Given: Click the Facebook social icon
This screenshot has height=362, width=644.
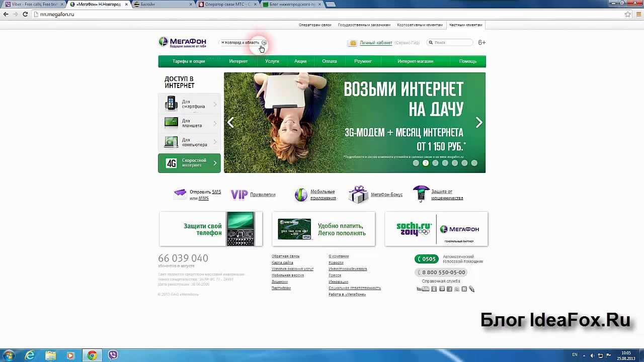Looking at the screenshot, I should click(449, 289).
